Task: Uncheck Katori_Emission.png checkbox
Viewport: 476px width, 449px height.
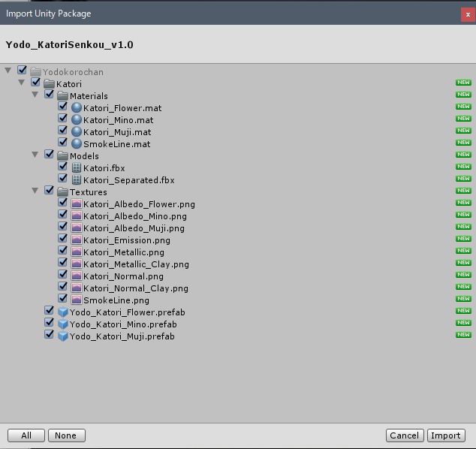Action: pos(62,238)
